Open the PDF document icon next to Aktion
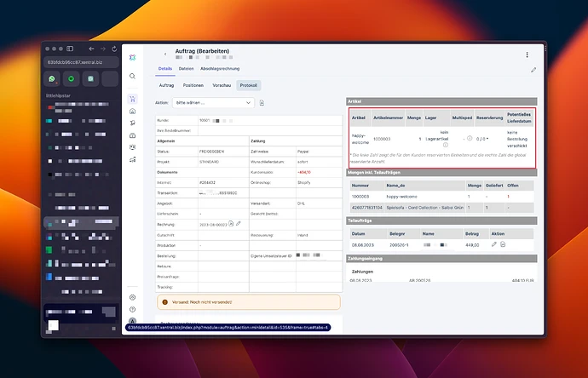 click(262, 103)
